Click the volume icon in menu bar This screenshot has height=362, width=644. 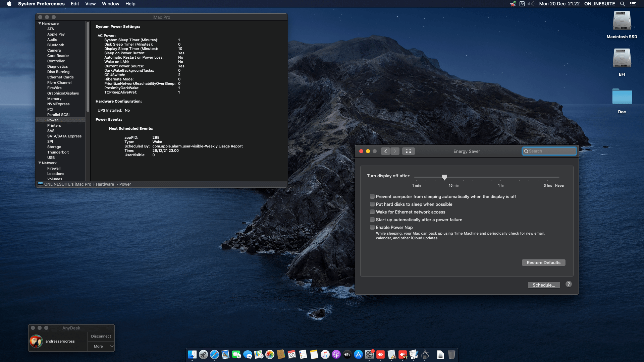click(x=531, y=4)
